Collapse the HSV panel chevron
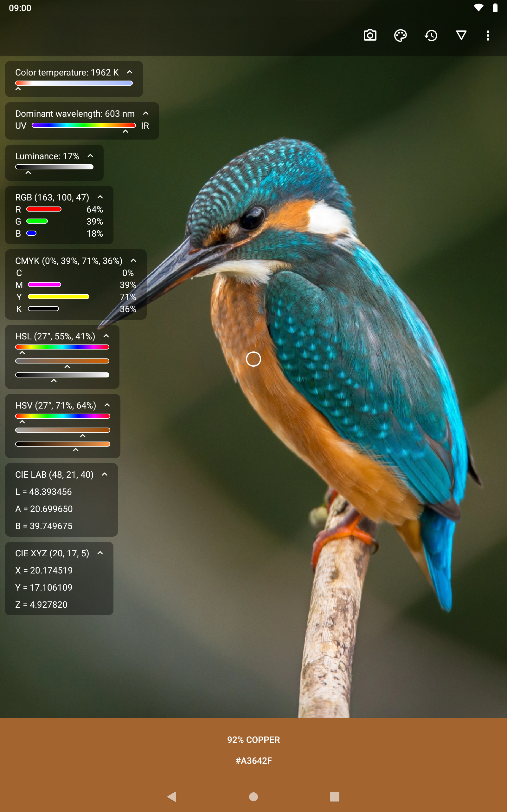 click(107, 405)
